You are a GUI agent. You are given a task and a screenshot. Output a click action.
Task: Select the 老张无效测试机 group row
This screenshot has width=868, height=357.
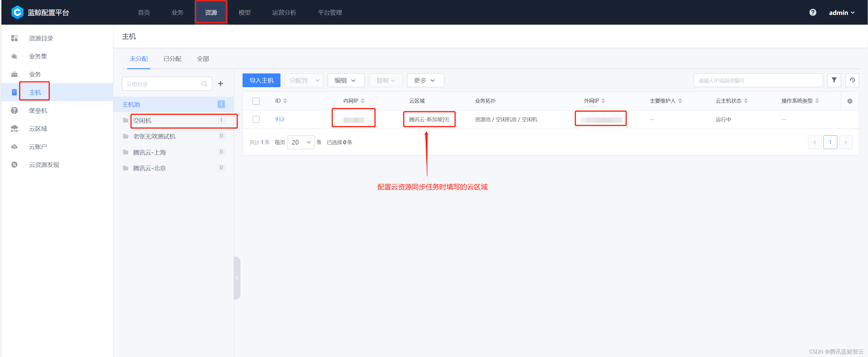click(x=173, y=136)
